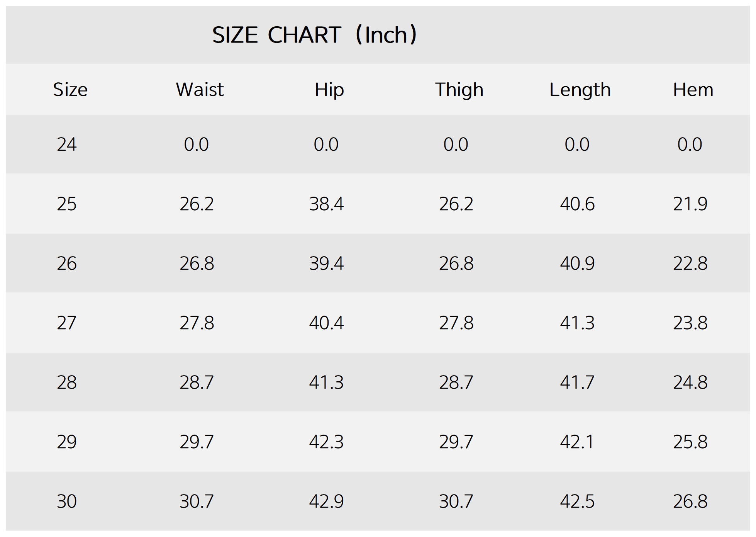Select the Size column header
This screenshot has height=537, width=756.
(x=70, y=90)
